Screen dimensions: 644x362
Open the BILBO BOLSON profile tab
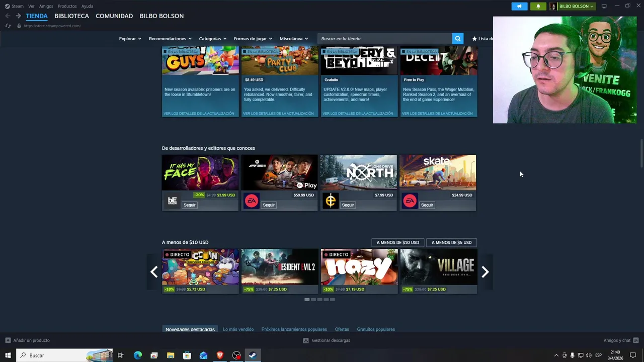(162, 16)
